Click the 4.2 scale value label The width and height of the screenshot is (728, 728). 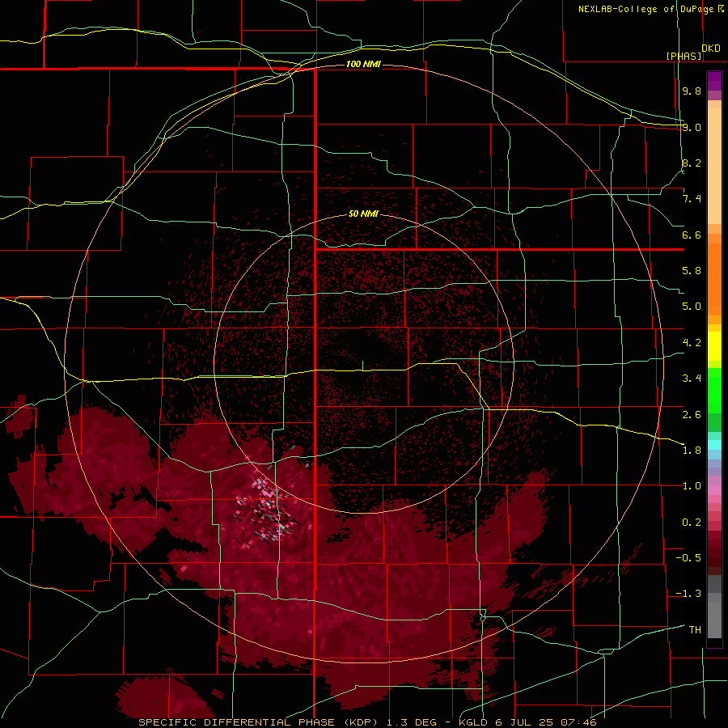coord(692,343)
